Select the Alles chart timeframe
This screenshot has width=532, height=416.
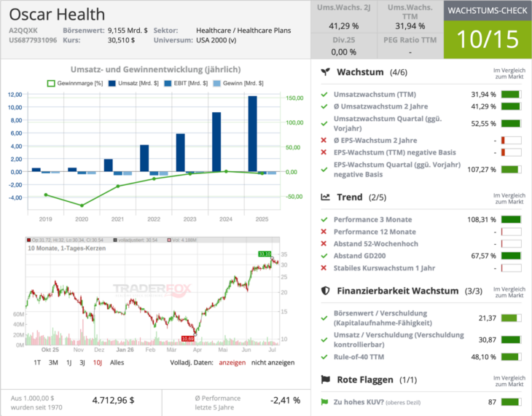click(117, 362)
